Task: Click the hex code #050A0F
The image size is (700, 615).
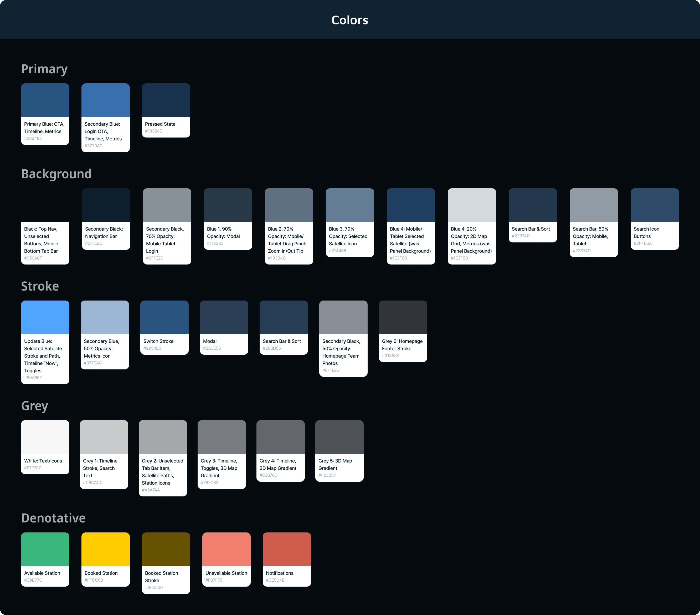Action: [x=33, y=258]
